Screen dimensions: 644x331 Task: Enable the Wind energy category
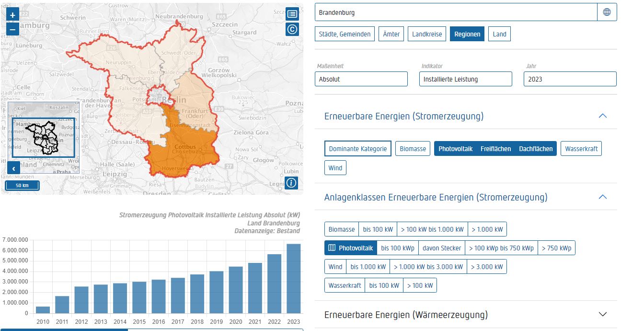[x=335, y=167]
